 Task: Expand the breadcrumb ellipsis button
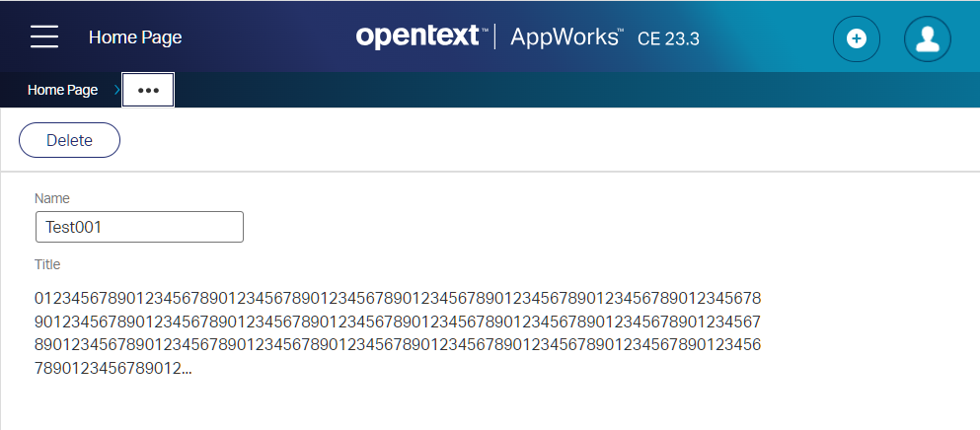tap(148, 90)
